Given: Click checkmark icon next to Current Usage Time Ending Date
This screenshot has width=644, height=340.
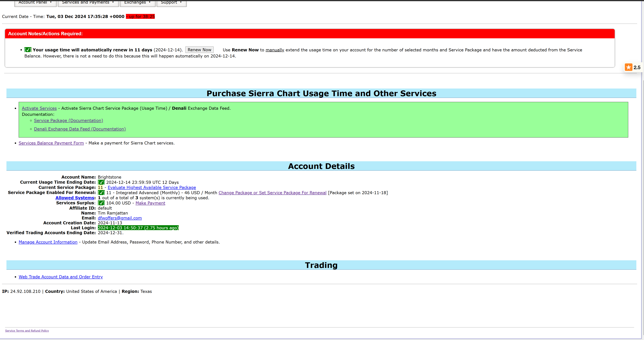Looking at the screenshot, I should click(x=101, y=182).
